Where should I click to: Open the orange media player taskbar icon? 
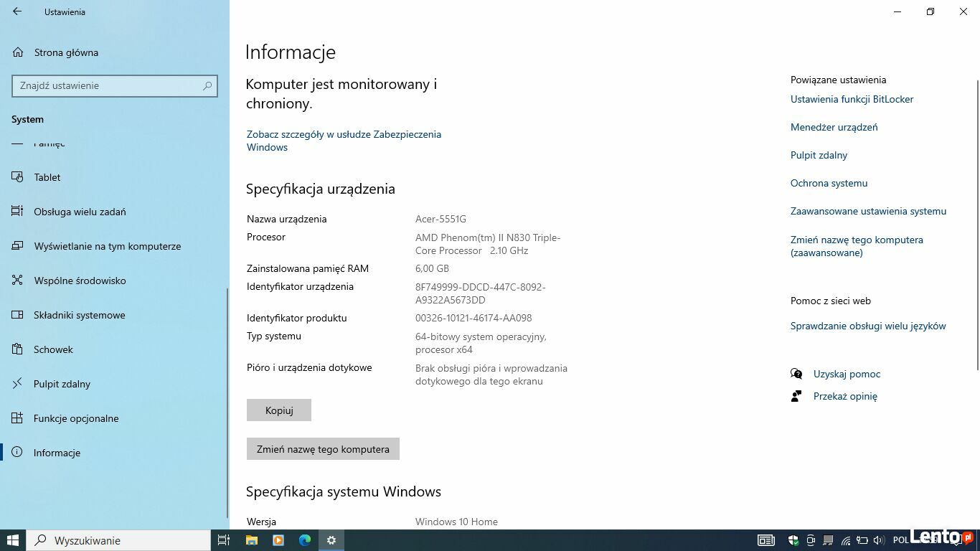coord(278,540)
